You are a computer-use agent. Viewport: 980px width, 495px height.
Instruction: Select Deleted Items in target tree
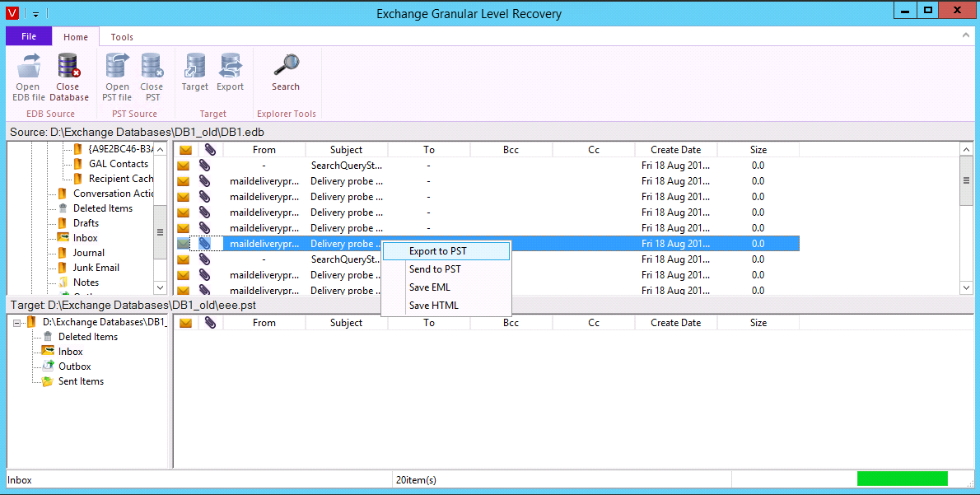coord(87,337)
